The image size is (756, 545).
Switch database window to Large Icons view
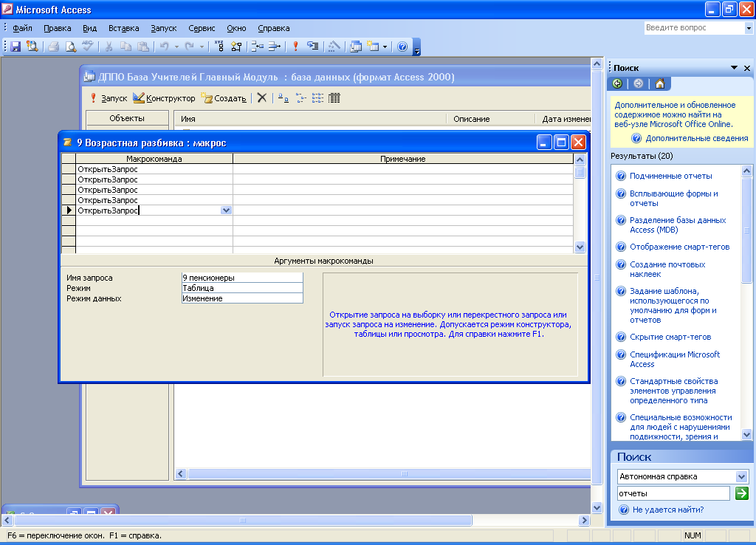pos(283,98)
